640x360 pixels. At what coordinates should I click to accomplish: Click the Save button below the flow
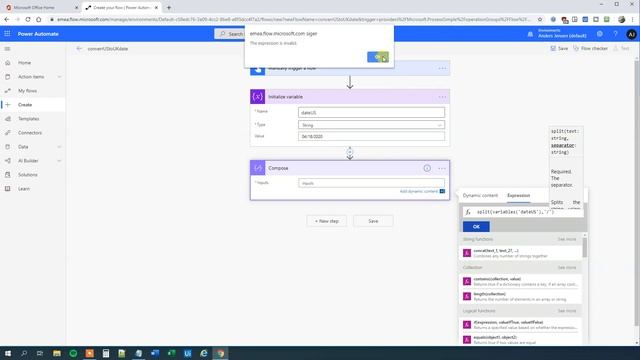click(x=373, y=221)
